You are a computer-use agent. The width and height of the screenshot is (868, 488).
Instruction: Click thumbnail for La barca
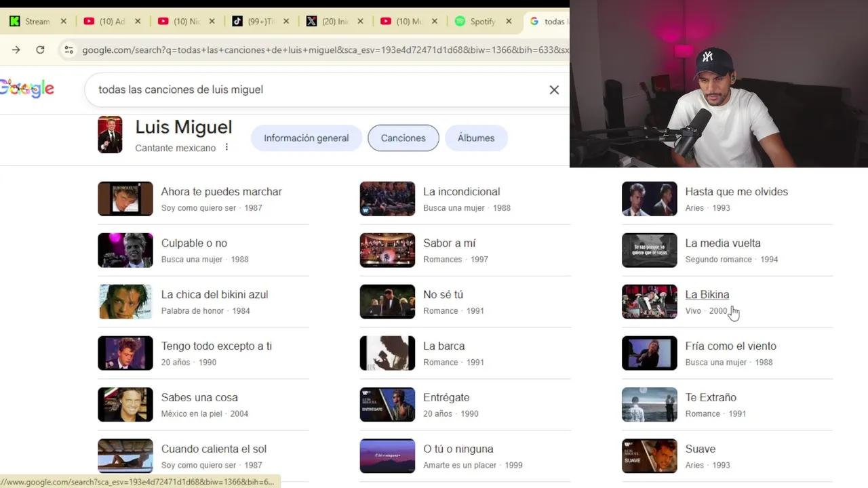(387, 353)
